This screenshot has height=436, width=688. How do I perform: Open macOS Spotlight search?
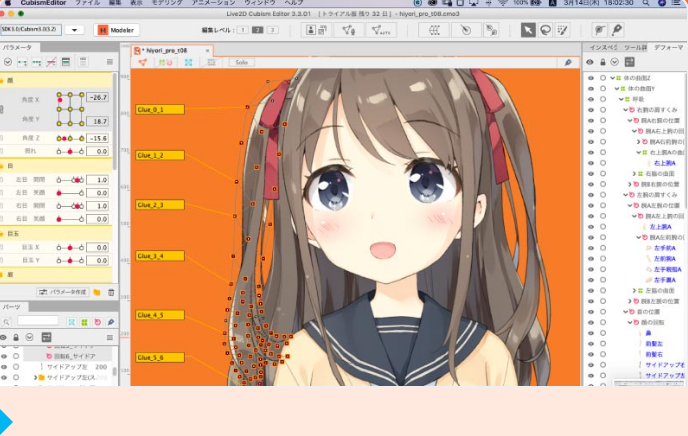pos(646,3)
